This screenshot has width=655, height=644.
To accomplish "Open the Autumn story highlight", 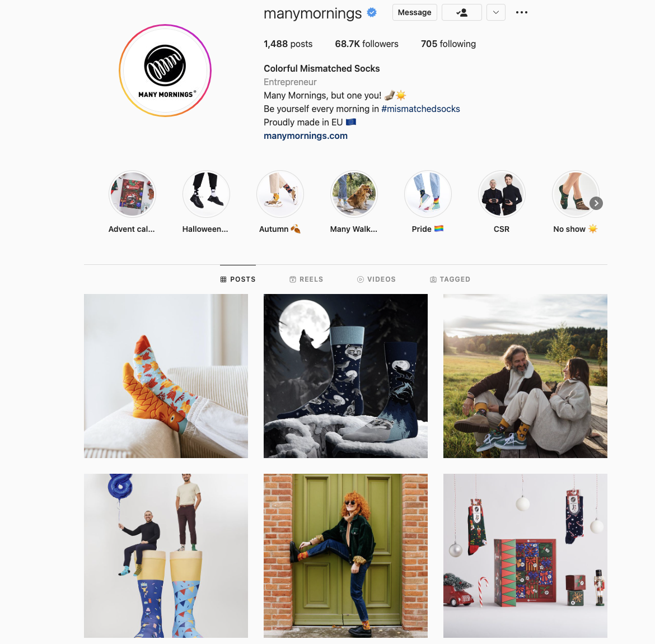I will point(280,194).
